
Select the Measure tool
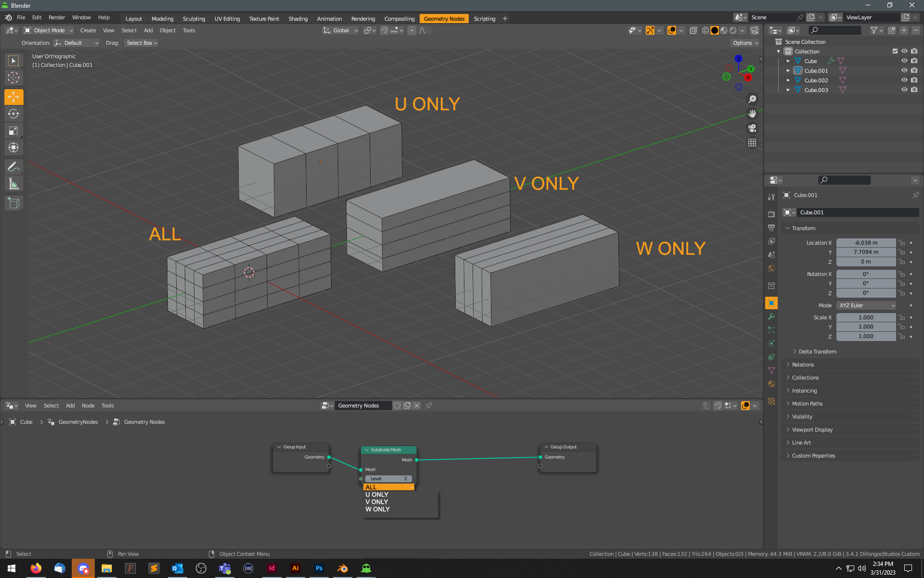(13, 184)
